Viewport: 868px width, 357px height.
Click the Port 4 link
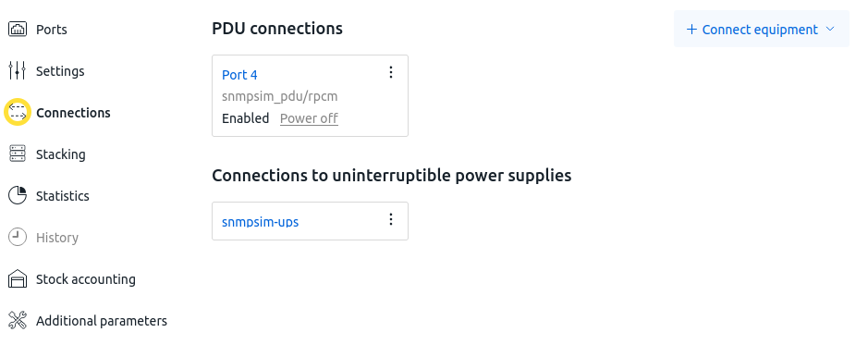pyautogui.click(x=239, y=75)
